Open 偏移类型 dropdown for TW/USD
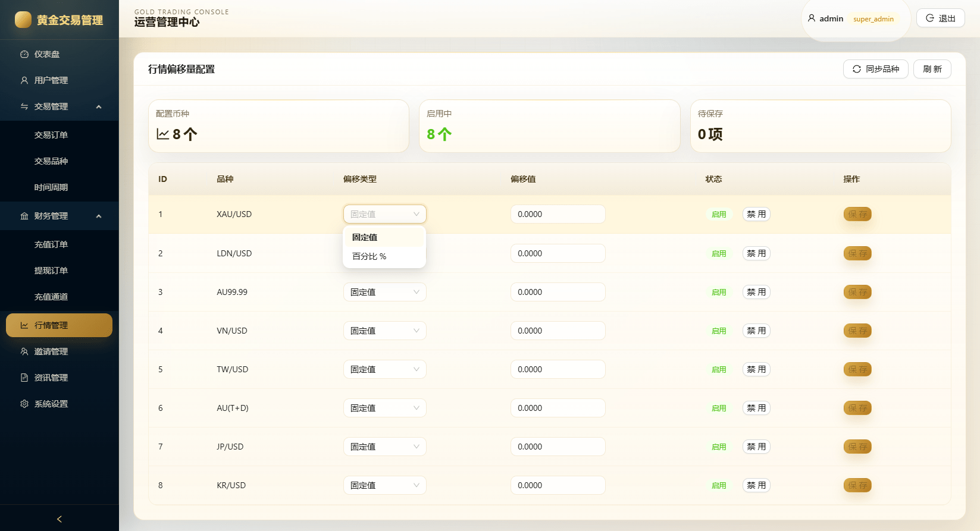Screen dimensions: 980x531 point(385,369)
